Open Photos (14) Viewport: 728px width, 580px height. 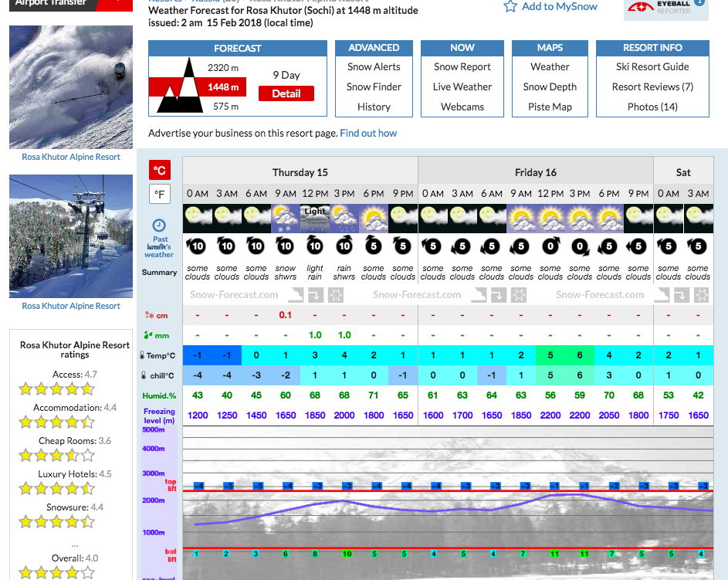coord(652,107)
